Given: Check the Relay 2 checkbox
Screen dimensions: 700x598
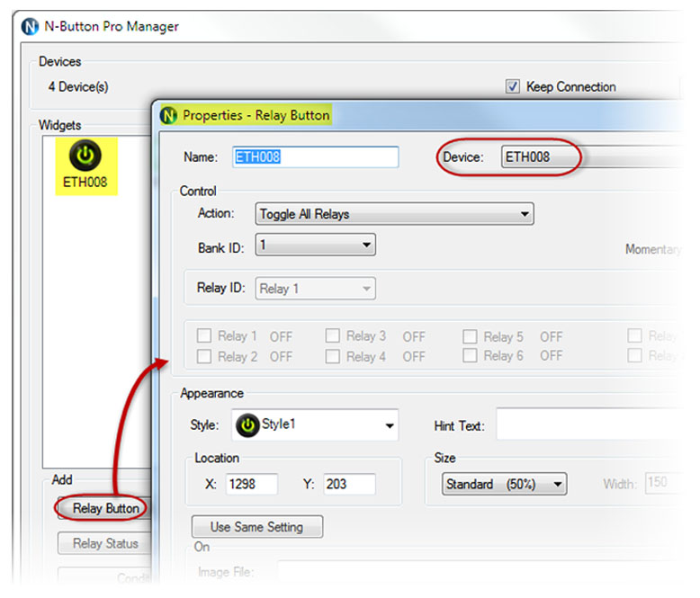Looking at the screenshot, I should [204, 356].
